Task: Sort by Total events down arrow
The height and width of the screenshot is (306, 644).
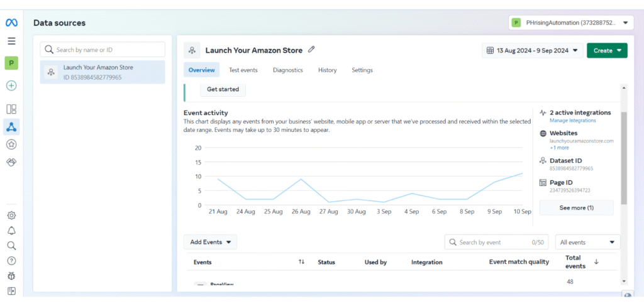Action: click(596, 261)
